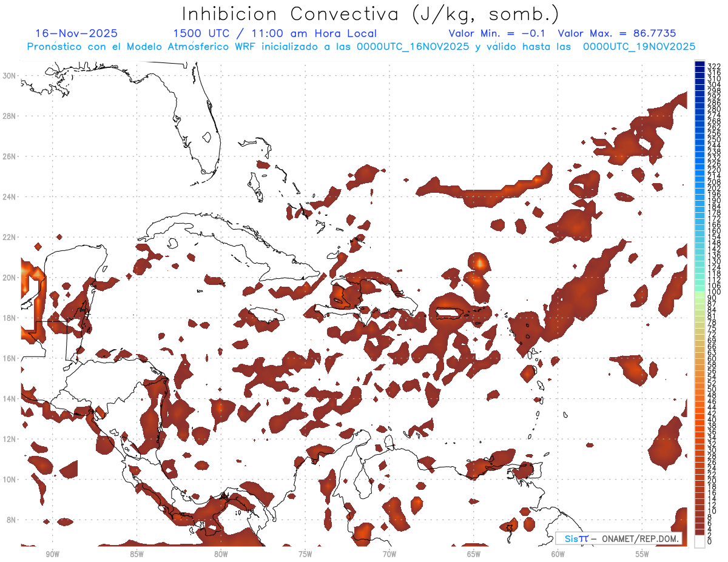Click the "28N" latitude label
This screenshot has width=728, height=562.
coord(10,115)
